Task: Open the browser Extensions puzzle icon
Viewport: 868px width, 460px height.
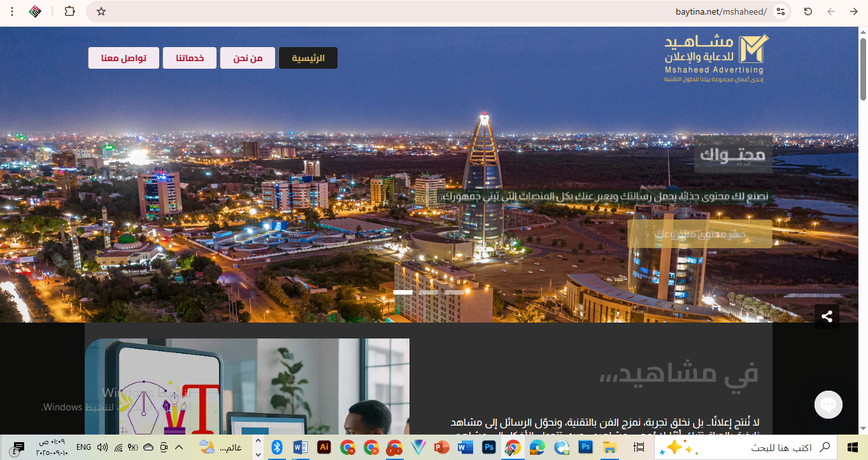Action: [x=70, y=11]
